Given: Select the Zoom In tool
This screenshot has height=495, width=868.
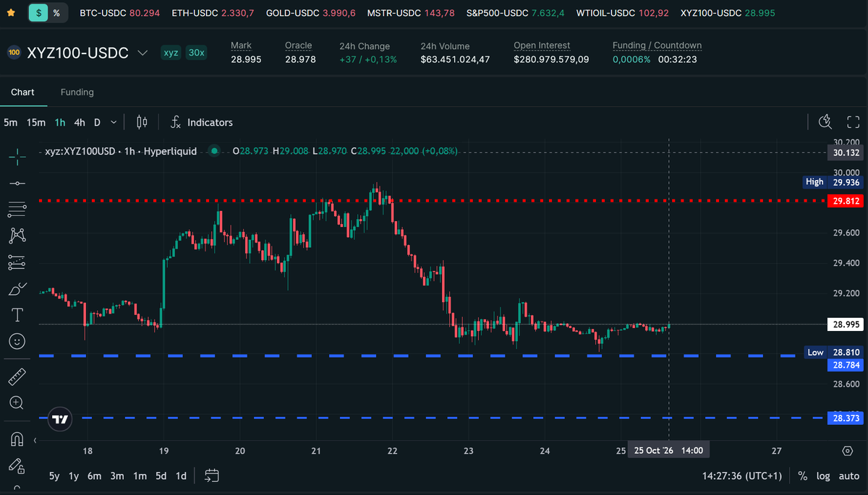Looking at the screenshot, I should (17, 403).
